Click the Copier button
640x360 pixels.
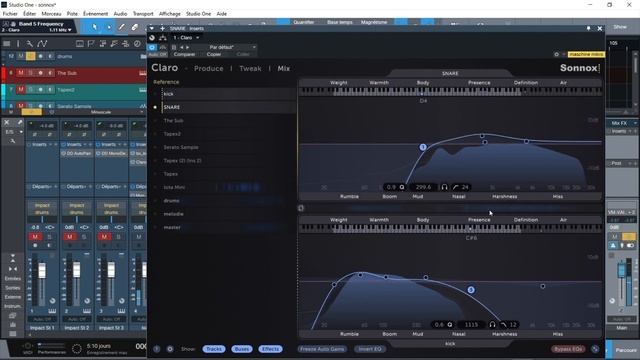[213, 54]
